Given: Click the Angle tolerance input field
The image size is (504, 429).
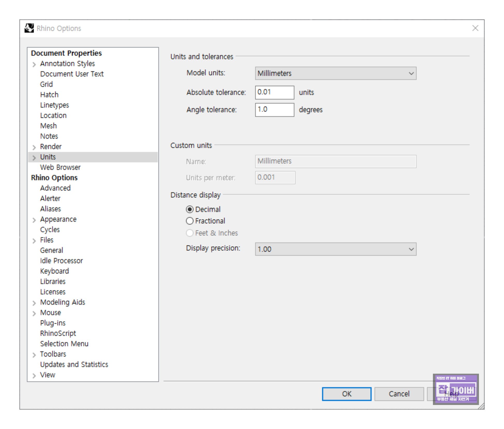Looking at the screenshot, I should coord(274,110).
